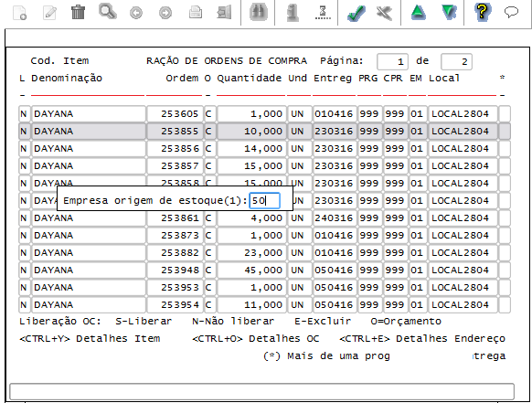This screenshot has width=532, height=403.
Task: Click the printer icon
Action: coord(196,13)
